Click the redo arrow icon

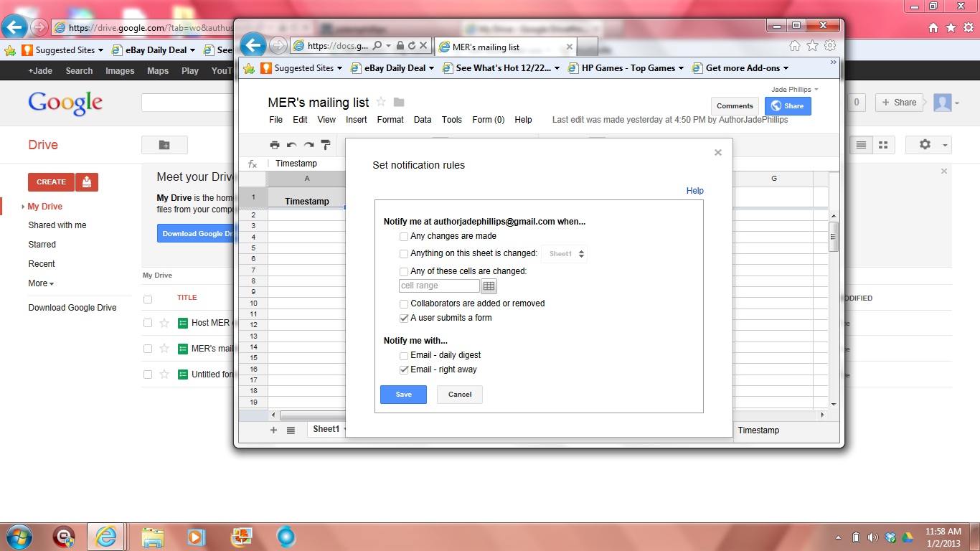point(308,145)
